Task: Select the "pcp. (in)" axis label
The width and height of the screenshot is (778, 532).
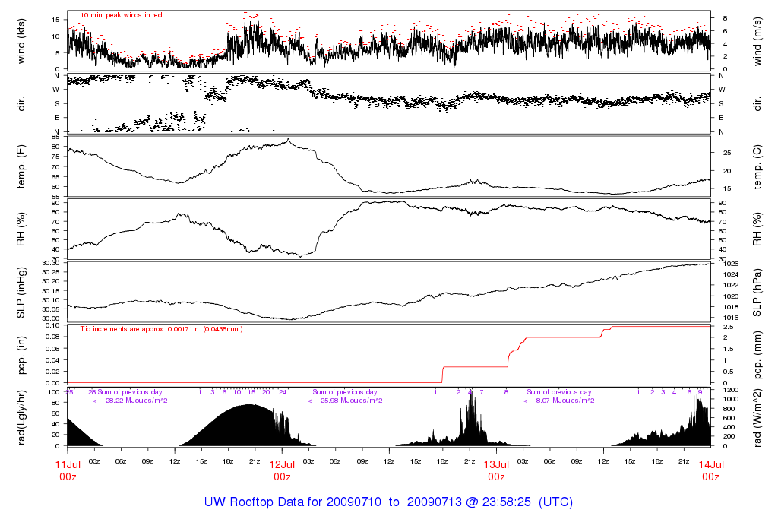Action: tap(21, 356)
